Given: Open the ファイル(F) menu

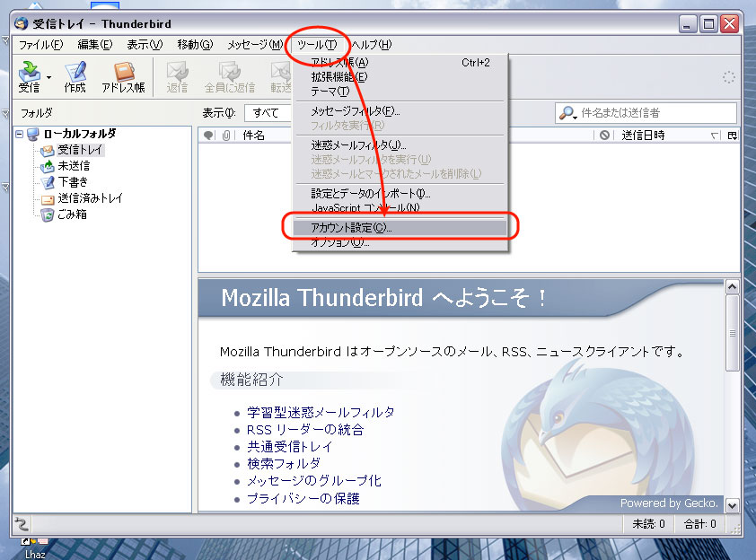Looking at the screenshot, I should 41,45.
